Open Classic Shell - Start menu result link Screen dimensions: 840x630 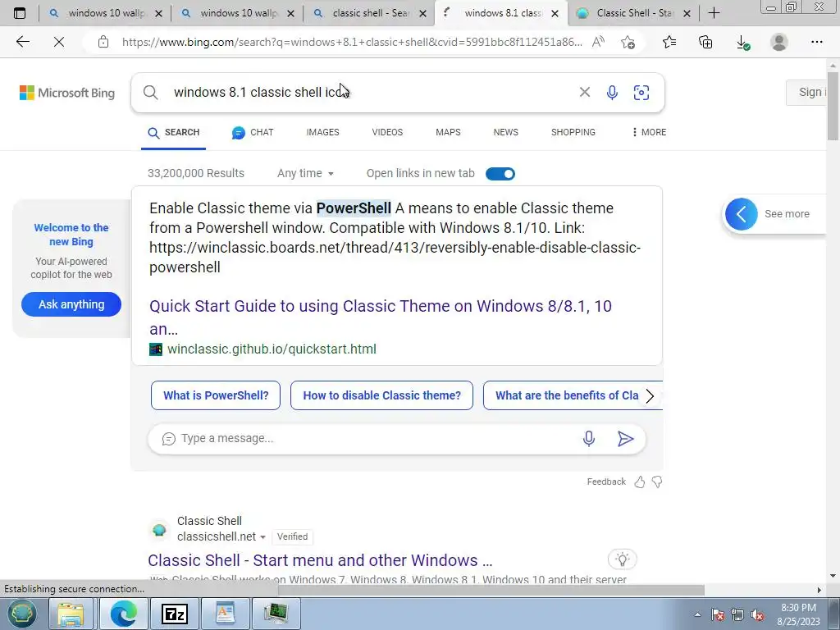(x=320, y=560)
